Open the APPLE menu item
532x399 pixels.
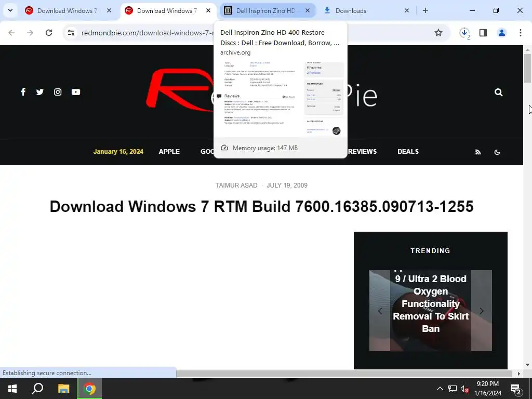(169, 152)
